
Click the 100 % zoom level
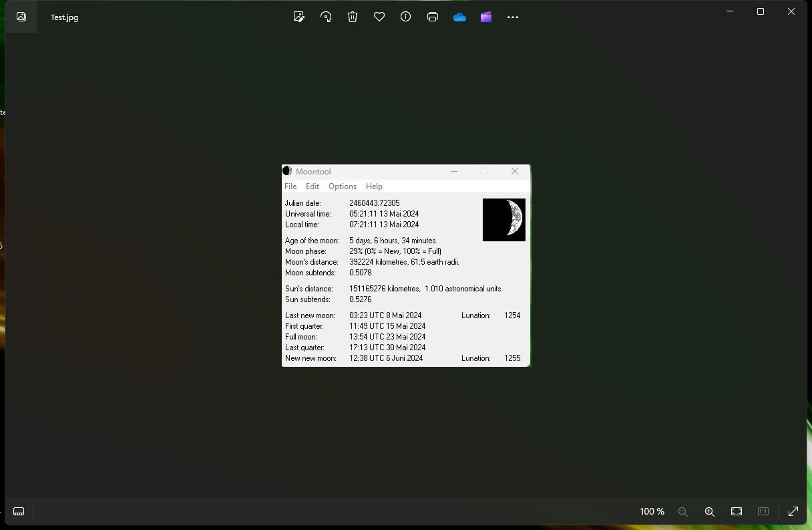click(x=652, y=511)
